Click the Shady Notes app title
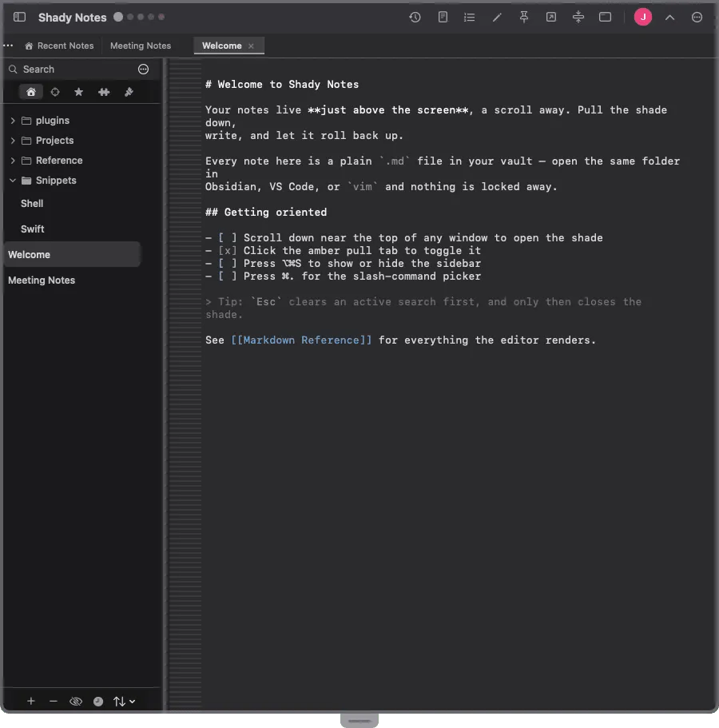Viewport: 719px width, 728px height. pos(73,18)
